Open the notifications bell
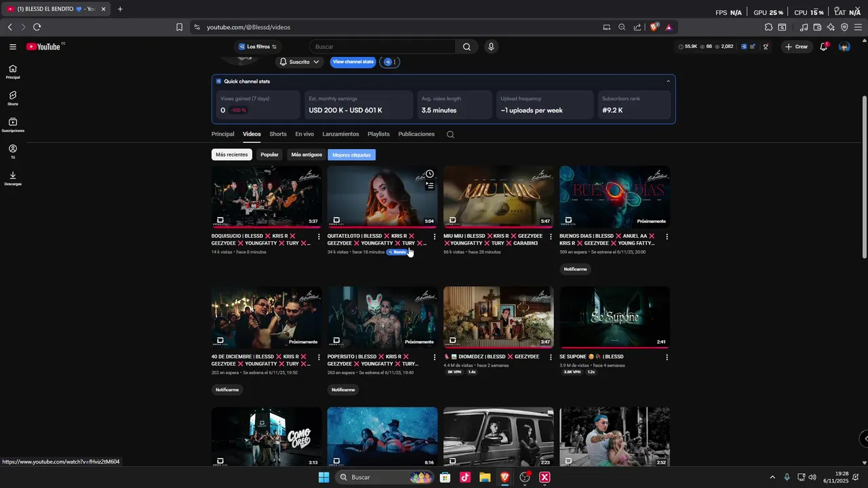The height and width of the screenshot is (488, 868). coord(823,47)
